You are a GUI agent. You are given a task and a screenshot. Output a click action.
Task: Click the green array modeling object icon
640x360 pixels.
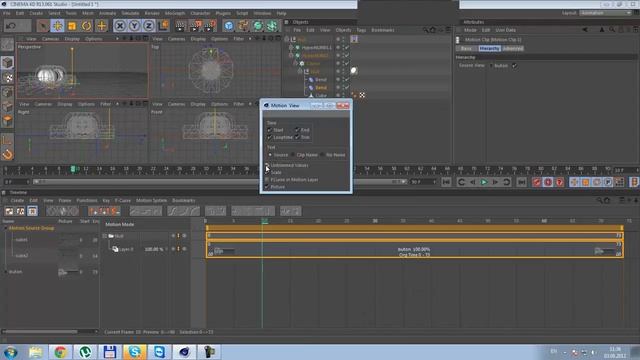tap(272, 26)
